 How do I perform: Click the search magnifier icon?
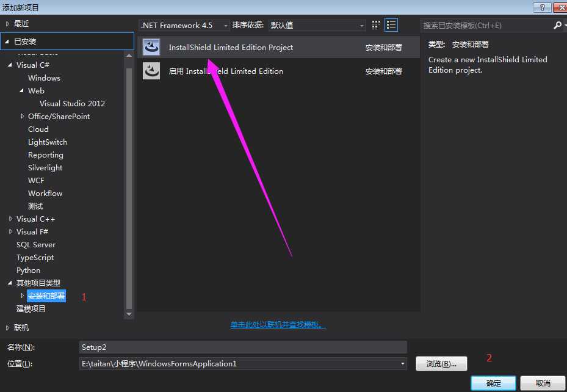tap(558, 25)
